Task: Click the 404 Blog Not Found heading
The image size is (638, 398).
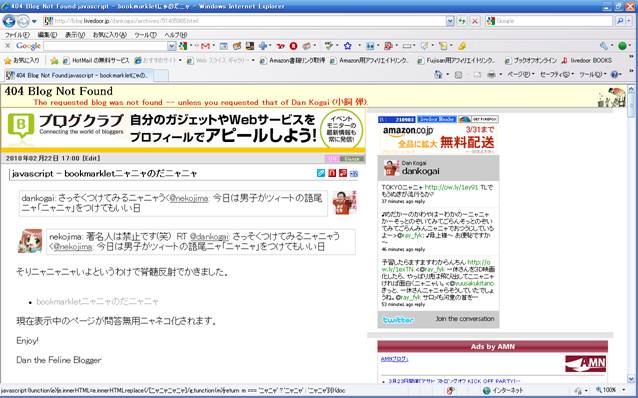Action: pyautogui.click(x=59, y=91)
